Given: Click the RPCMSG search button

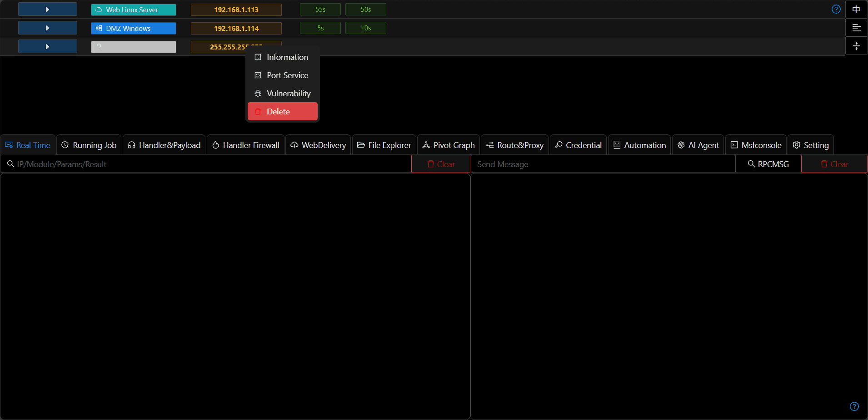Looking at the screenshot, I should [x=768, y=164].
